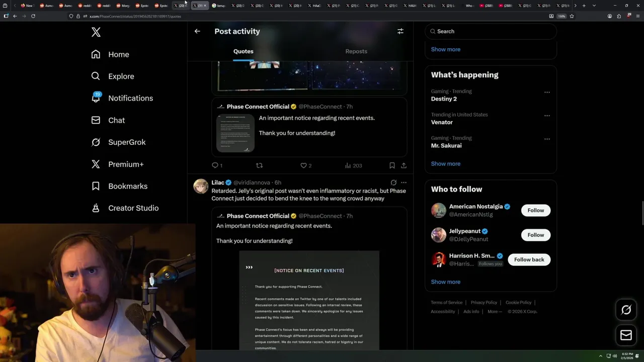Open Notifications with 19 badge
Viewport: 644px width, 362px height.
122,98
